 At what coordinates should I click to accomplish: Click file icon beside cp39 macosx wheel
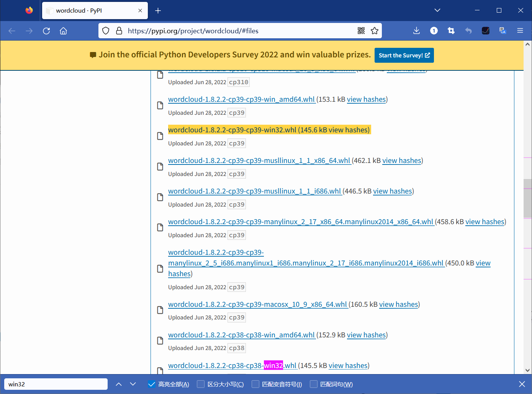click(x=160, y=310)
